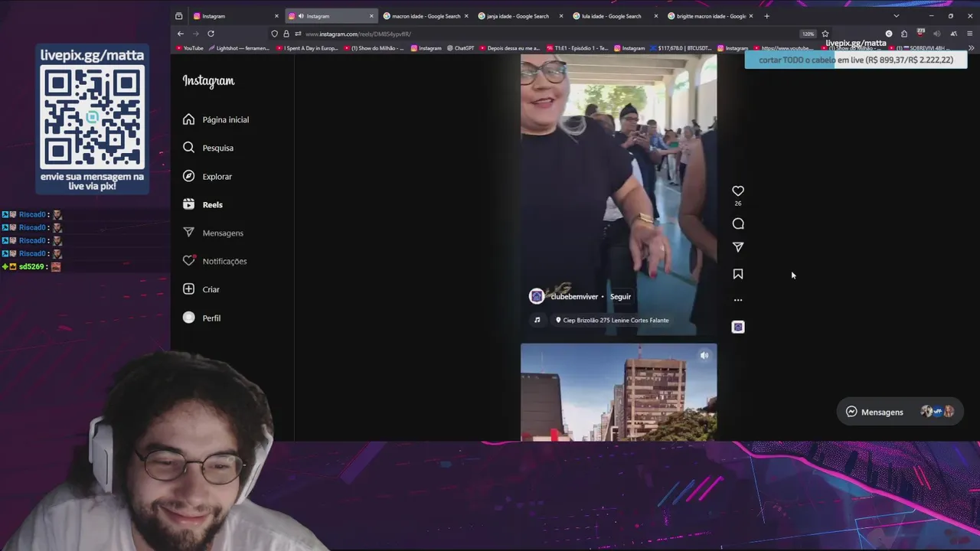Open Explorar in Instagram sidebar

(x=207, y=176)
